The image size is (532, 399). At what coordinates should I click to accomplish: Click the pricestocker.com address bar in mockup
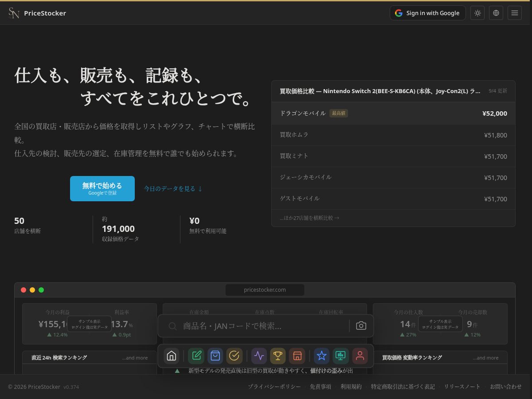click(265, 290)
